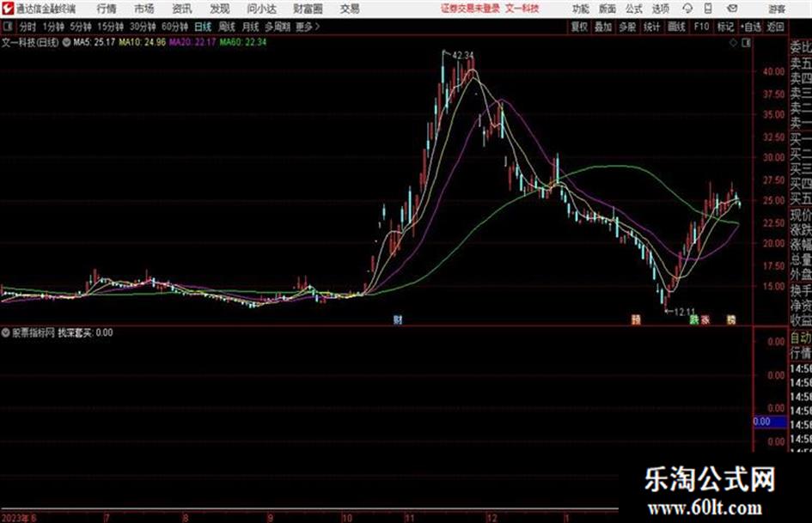
Task: Toggle the right info panel icon
Action: 746,43
